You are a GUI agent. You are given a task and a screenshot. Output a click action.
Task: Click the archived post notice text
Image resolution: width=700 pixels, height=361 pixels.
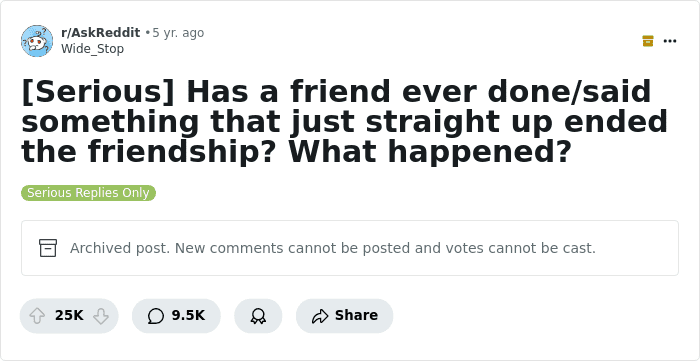coord(333,248)
